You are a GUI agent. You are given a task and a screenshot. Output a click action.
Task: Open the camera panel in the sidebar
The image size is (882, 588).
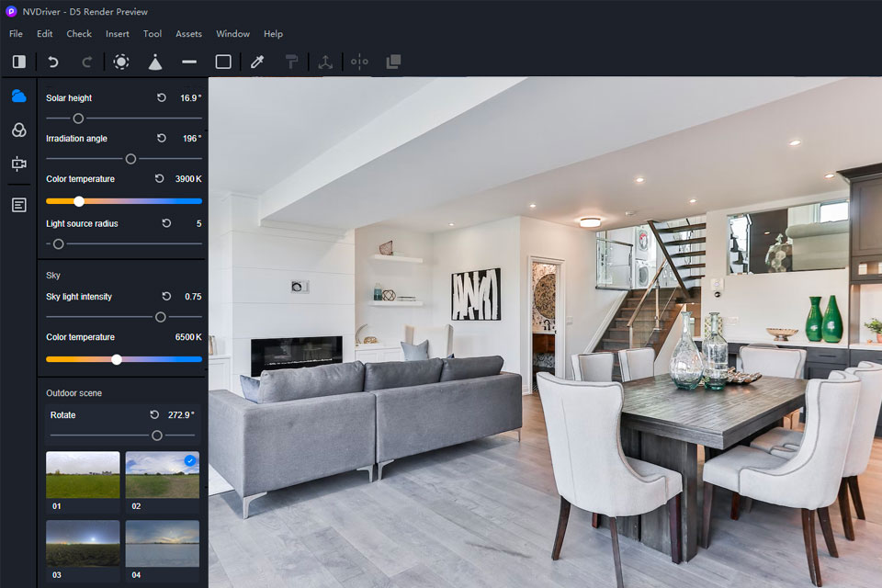[18, 164]
